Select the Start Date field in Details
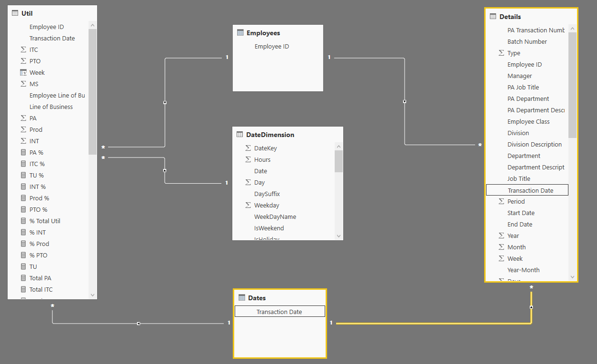Screen dimensions: 597x364 521,213
